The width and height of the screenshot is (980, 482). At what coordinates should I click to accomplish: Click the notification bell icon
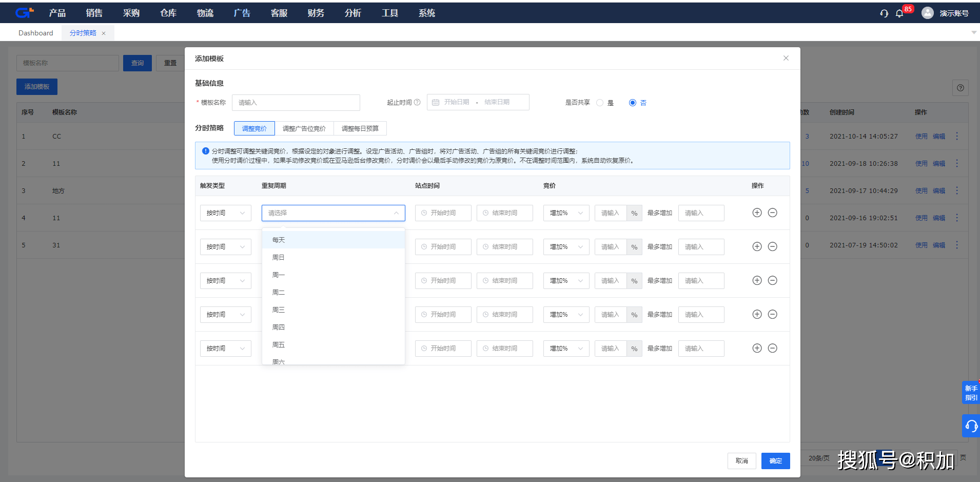coord(899,13)
